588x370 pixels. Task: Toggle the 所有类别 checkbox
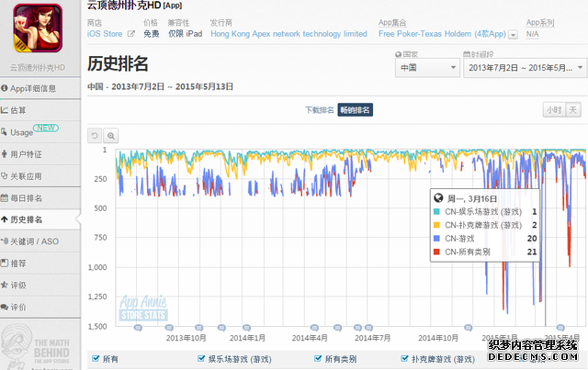point(318,358)
